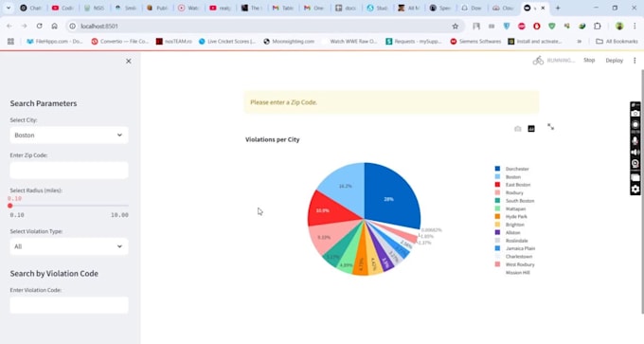Screen dimensions: 644x344
Task: Go back with the browser back arrow
Action: pos(9,26)
